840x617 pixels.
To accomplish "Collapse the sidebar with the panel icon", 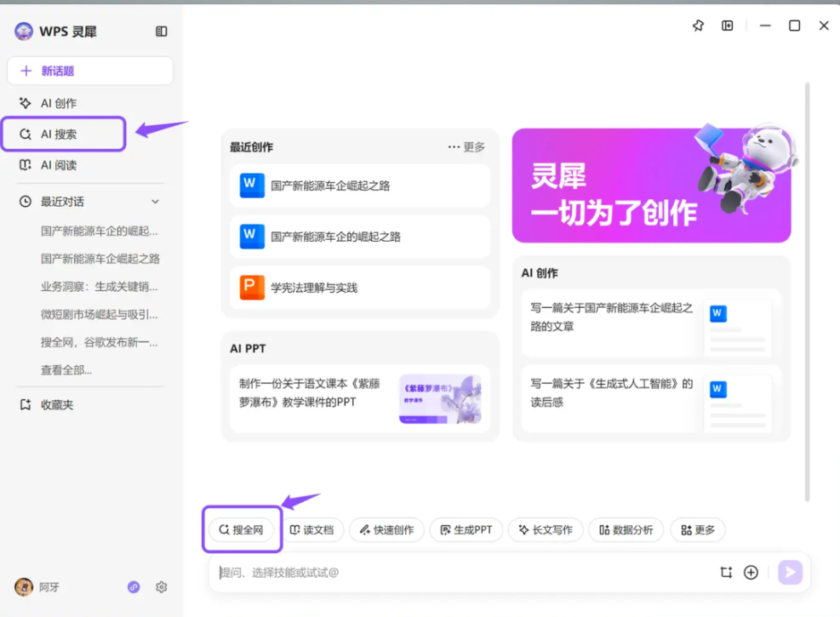I will [161, 31].
